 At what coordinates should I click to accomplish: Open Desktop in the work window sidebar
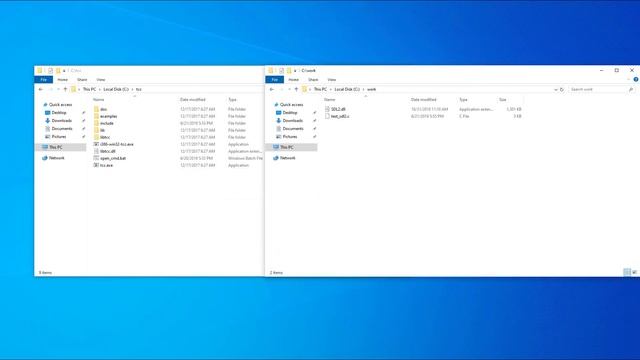pos(290,113)
